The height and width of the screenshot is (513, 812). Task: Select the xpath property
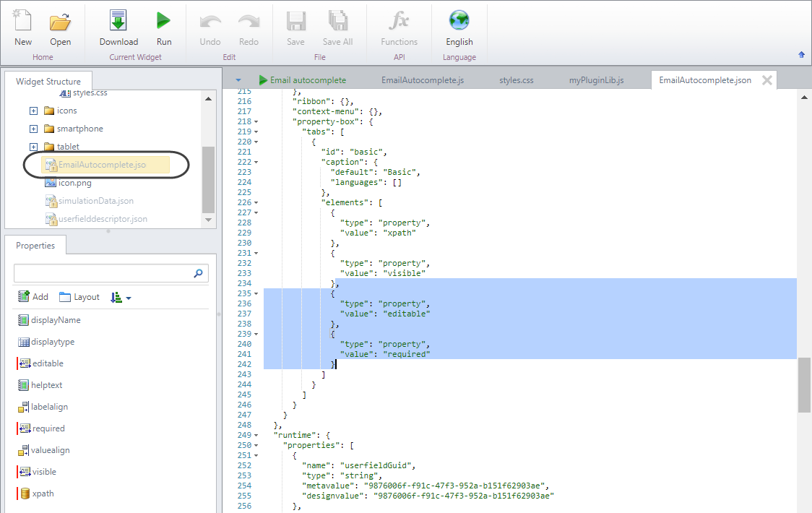[35, 493]
